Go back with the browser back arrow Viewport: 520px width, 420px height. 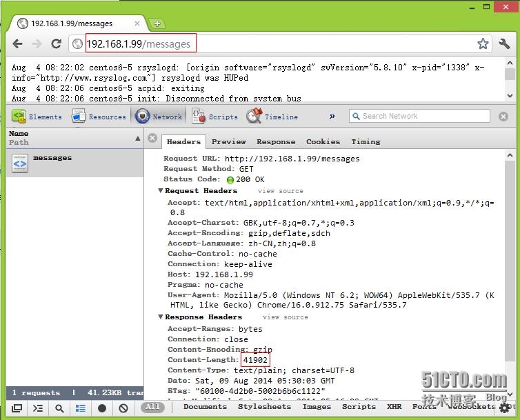point(17,43)
